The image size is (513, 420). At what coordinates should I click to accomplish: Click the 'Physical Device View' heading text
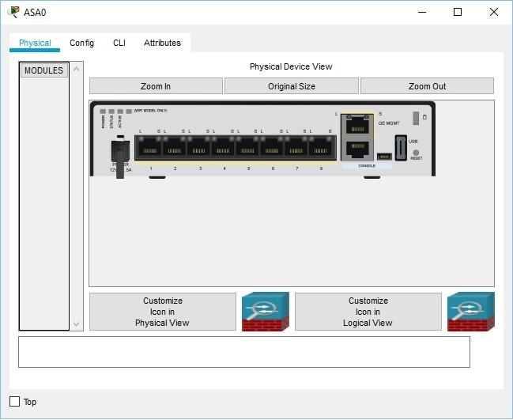pyautogui.click(x=291, y=66)
